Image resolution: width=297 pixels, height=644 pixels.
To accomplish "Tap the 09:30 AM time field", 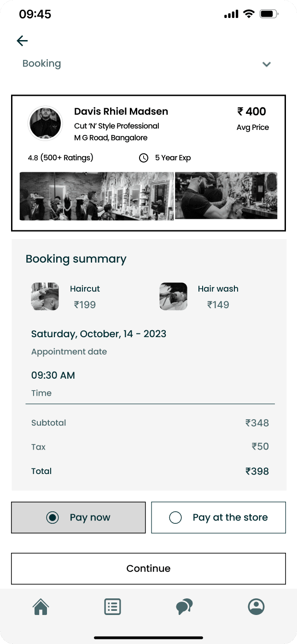I will (x=53, y=375).
